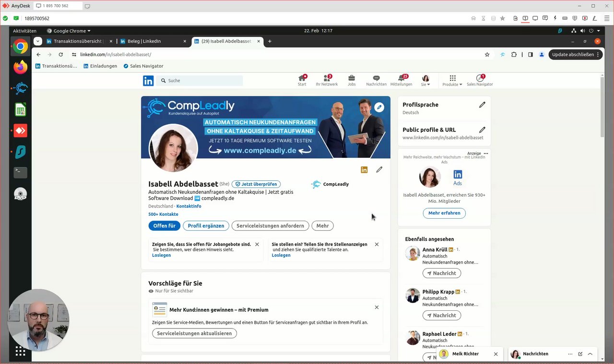614x364 pixels.
Task: Expand the Produkte dropdown
Action: pyautogui.click(x=452, y=81)
